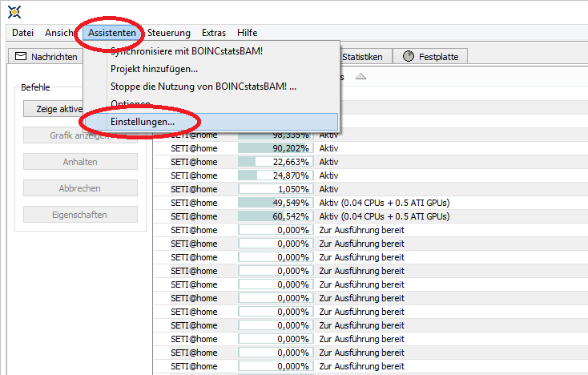Open the Extras menu

point(214,33)
